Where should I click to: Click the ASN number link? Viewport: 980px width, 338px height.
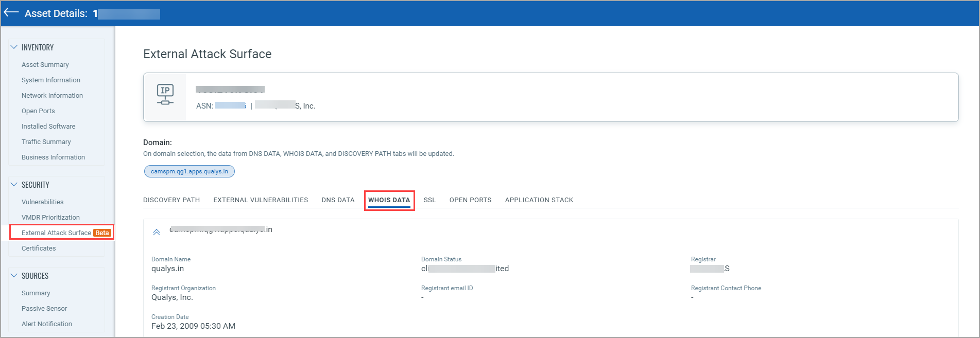click(231, 105)
